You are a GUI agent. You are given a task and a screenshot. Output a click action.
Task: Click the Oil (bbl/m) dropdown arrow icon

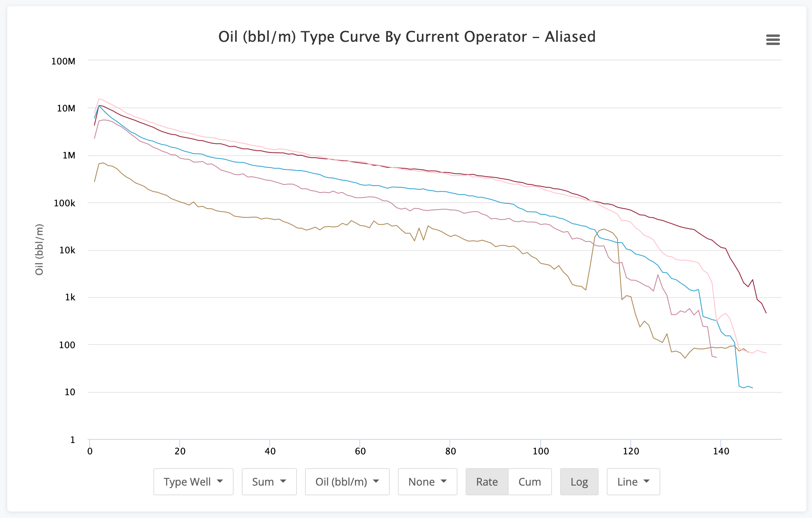click(x=376, y=482)
